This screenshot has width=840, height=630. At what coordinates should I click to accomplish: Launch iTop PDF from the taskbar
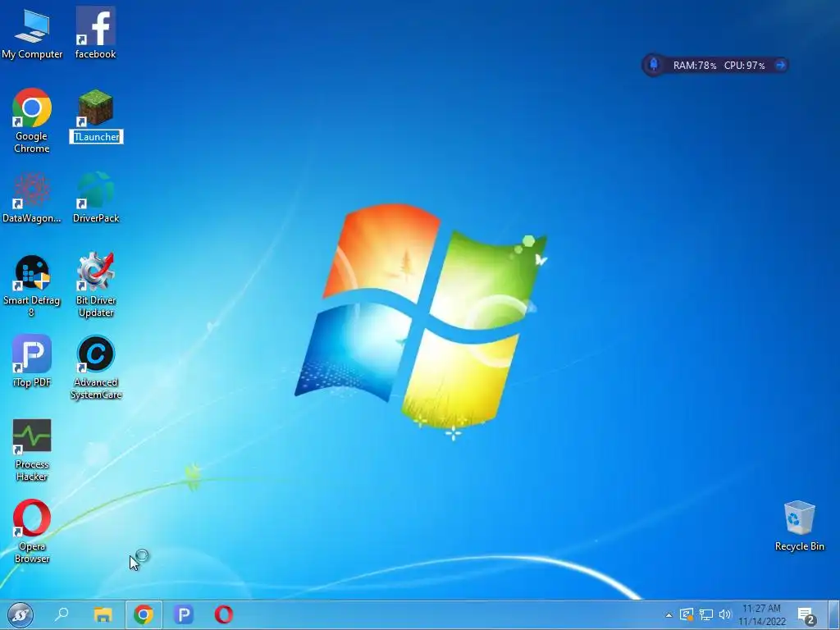pos(183,614)
